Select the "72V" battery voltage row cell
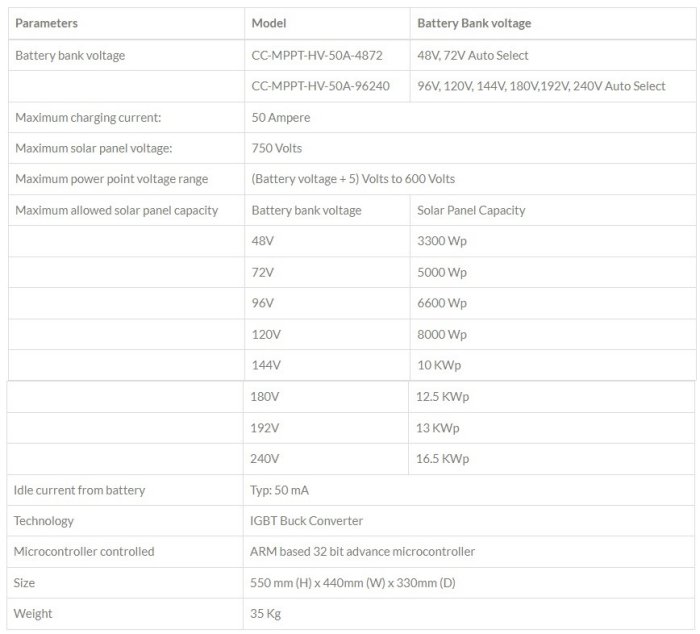This screenshot has height=634, width=700. point(263,272)
